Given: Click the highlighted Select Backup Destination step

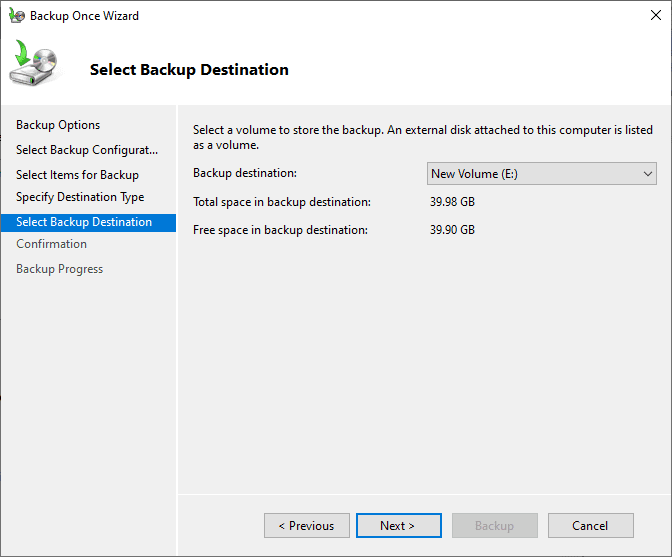Looking at the screenshot, I should pos(84,222).
